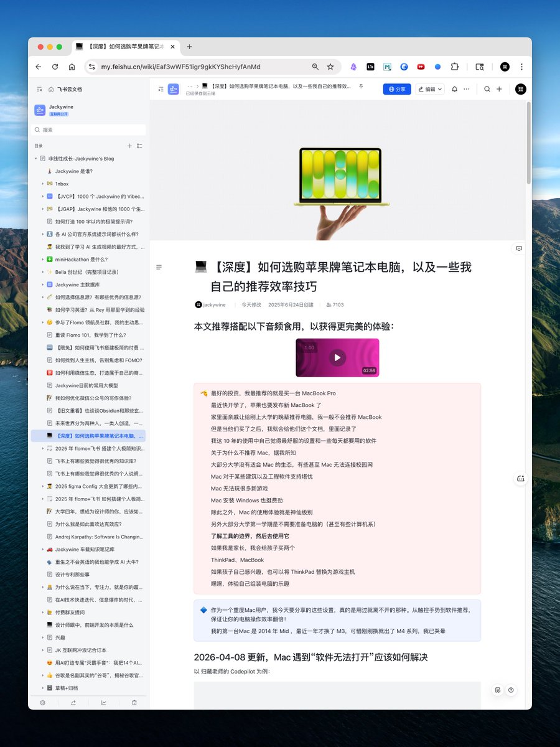Viewport: 560px width, 747px height.
Task: Open Jackywine 是谁? page
Action: click(x=73, y=171)
